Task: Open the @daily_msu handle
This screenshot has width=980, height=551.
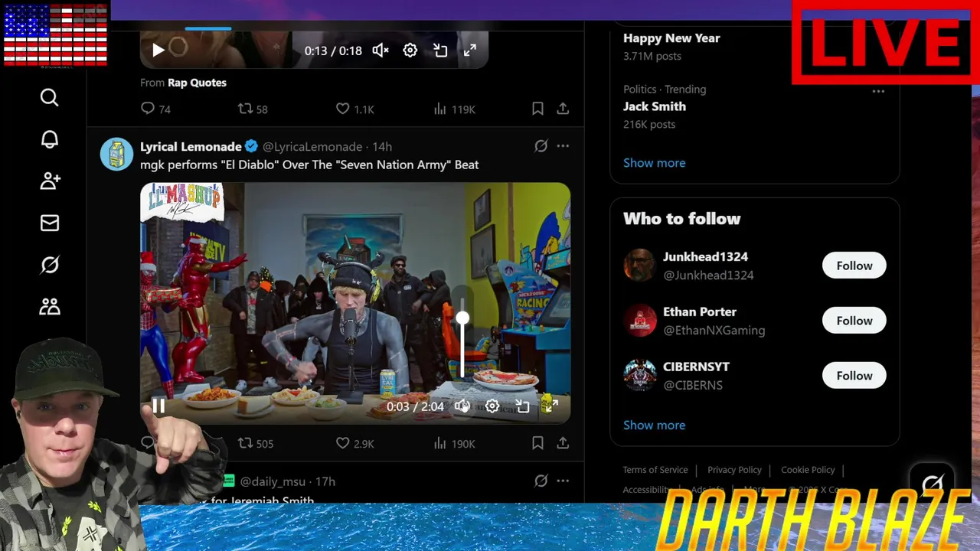Action: [x=273, y=481]
